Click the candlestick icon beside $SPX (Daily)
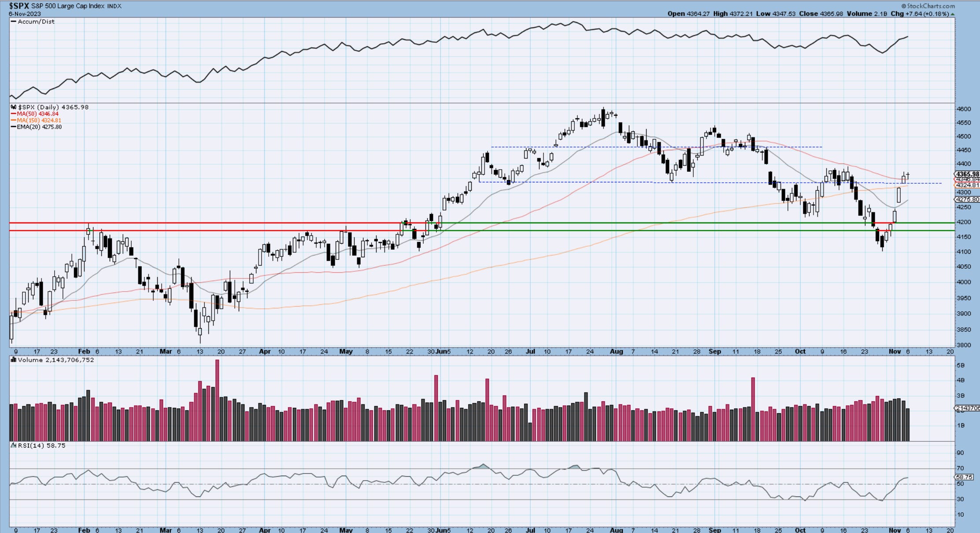The width and height of the screenshot is (980, 533). click(14, 107)
